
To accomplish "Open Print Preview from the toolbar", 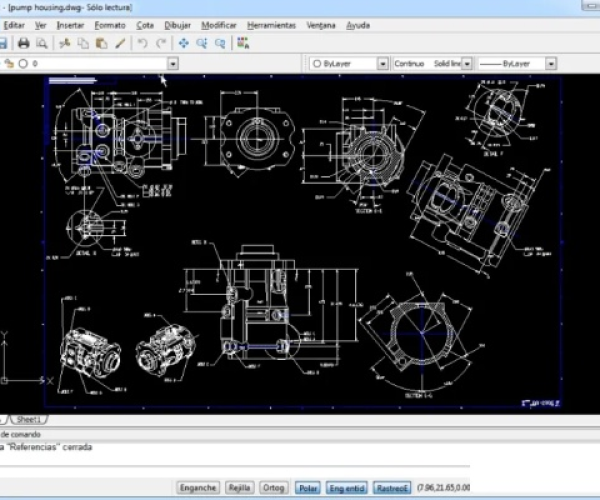I will [x=42, y=43].
